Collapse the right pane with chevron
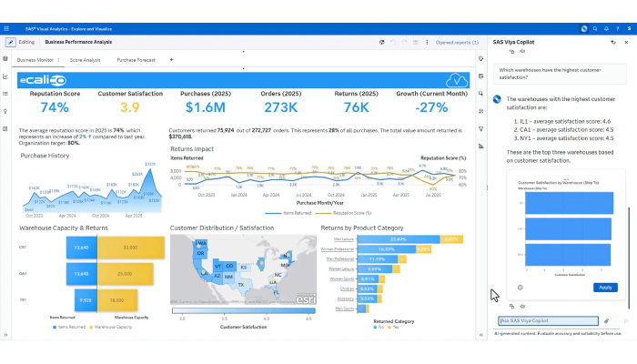The height and width of the screenshot is (364, 637). coord(481,335)
